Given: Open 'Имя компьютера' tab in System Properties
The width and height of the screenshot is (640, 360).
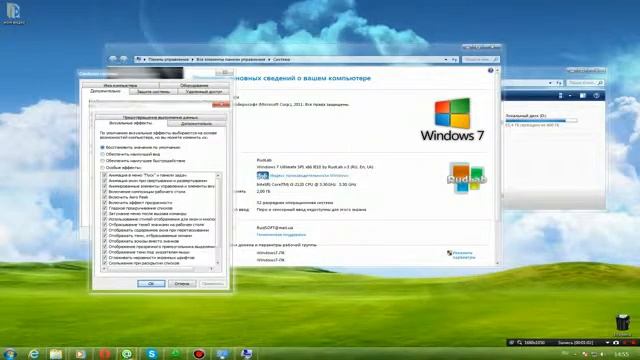Looking at the screenshot, I should point(120,86).
